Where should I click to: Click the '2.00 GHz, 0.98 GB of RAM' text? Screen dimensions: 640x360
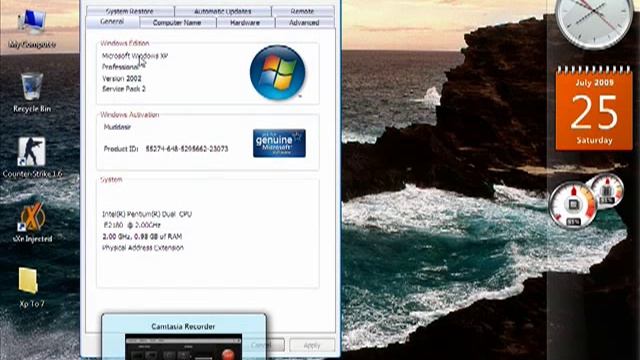click(x=142, y=236)
